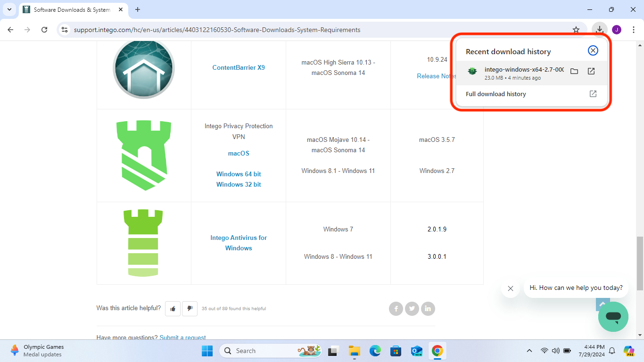644x362 pixels.
Task: Launch Microsoft Edge from the taskbar
Action: [x=375, y=351]
